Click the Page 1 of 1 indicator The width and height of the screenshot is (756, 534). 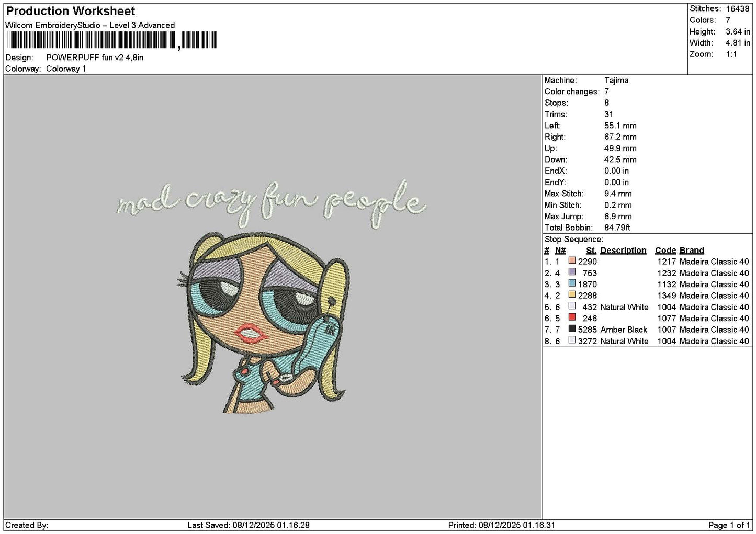(729, 525)
